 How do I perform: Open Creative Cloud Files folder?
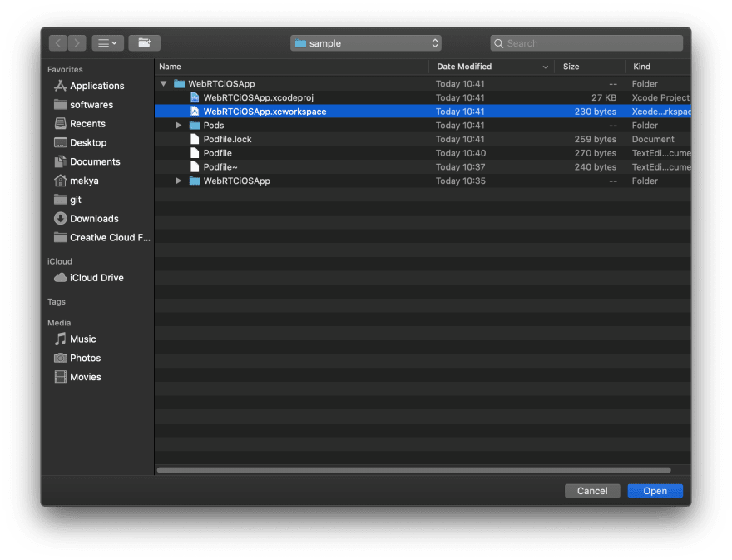tap(110, 238)
